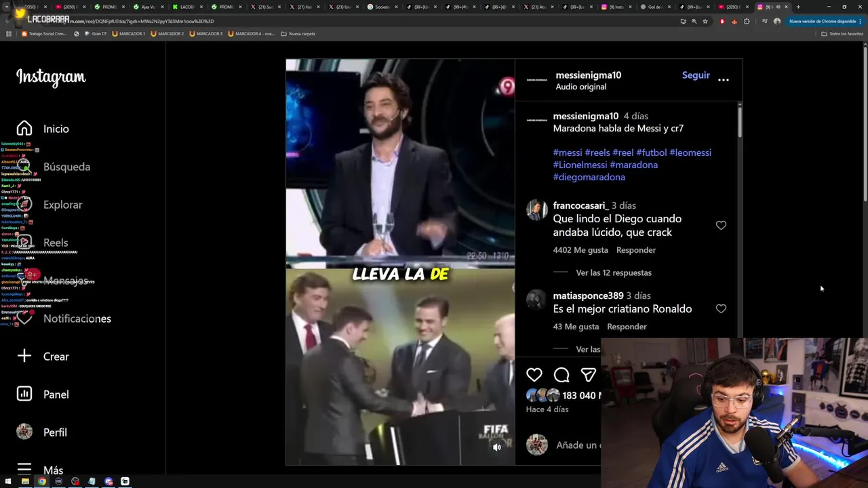
Task: Open Perfil avatar in sidebar
Action: [x=24, y=432]
